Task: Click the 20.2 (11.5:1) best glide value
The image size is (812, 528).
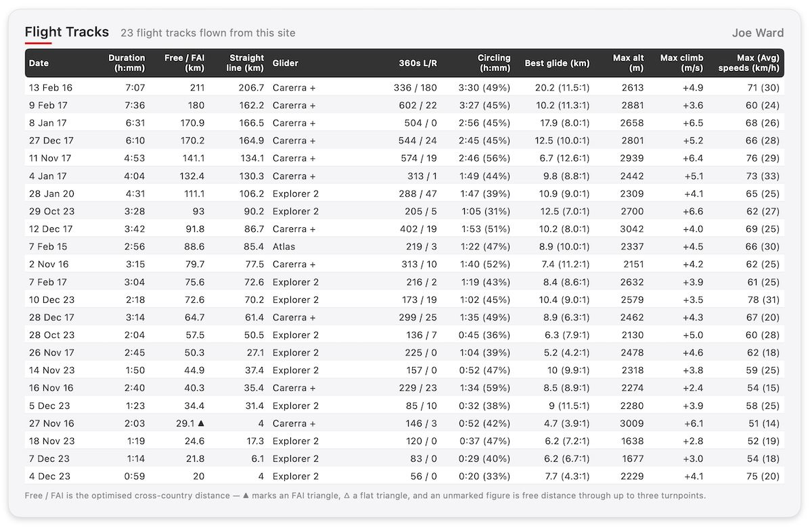Action: [562, 87]
